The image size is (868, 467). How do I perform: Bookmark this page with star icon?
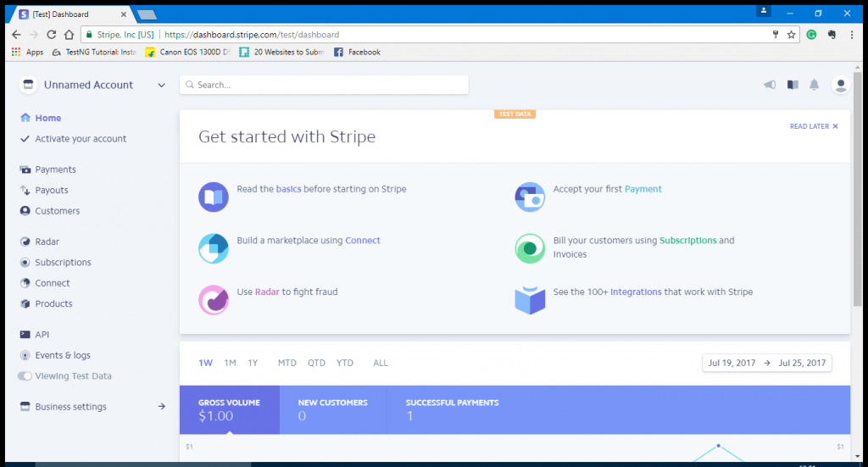[791, 35]
